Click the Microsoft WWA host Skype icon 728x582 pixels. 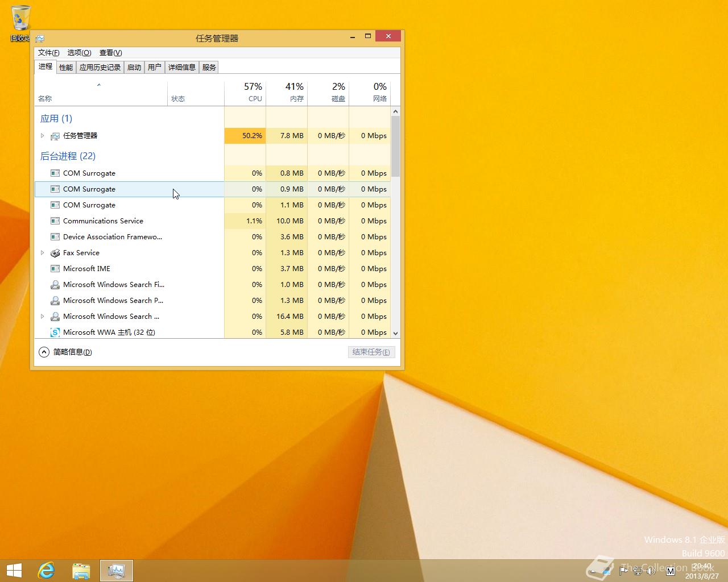(55, 332)
